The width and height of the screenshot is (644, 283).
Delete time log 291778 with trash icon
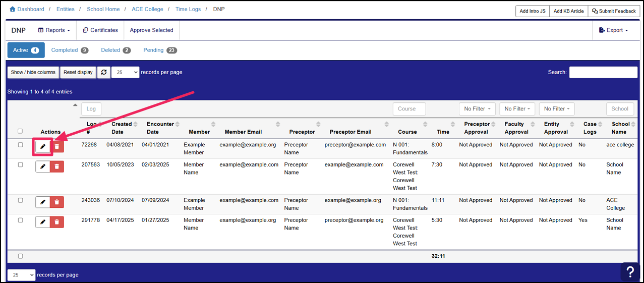click(57, 222)
